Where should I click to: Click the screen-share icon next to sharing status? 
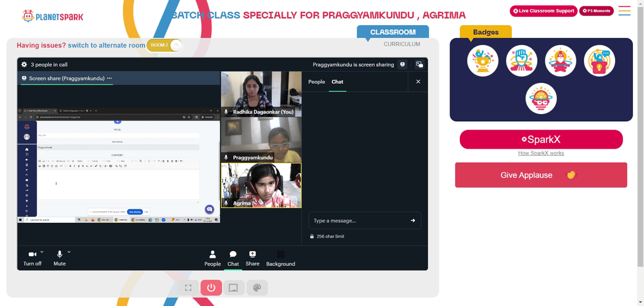point(402,64)
